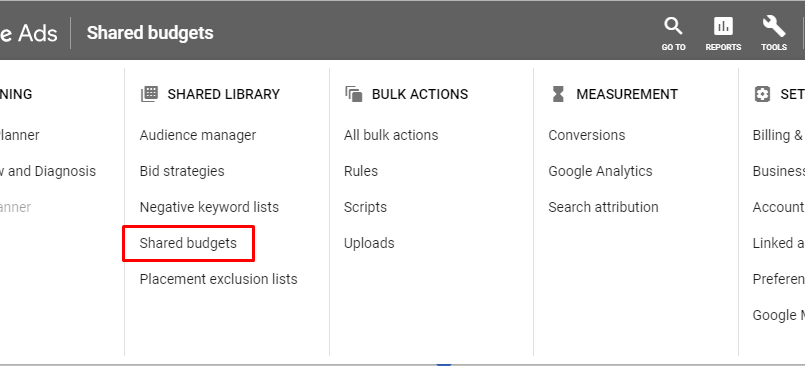Viewport: 805px width, 366px height.
Task: Open the Tools wrench icon
Action: click(774, 26)
